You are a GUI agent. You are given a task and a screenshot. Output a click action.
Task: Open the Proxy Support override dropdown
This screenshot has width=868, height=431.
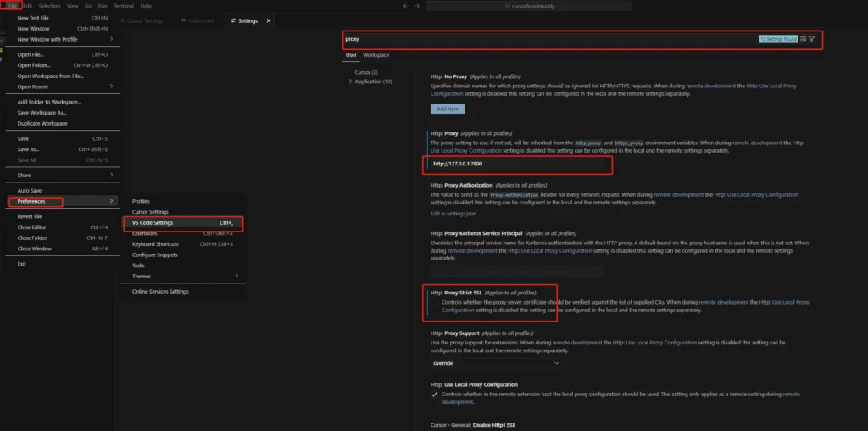pos(496,363)
